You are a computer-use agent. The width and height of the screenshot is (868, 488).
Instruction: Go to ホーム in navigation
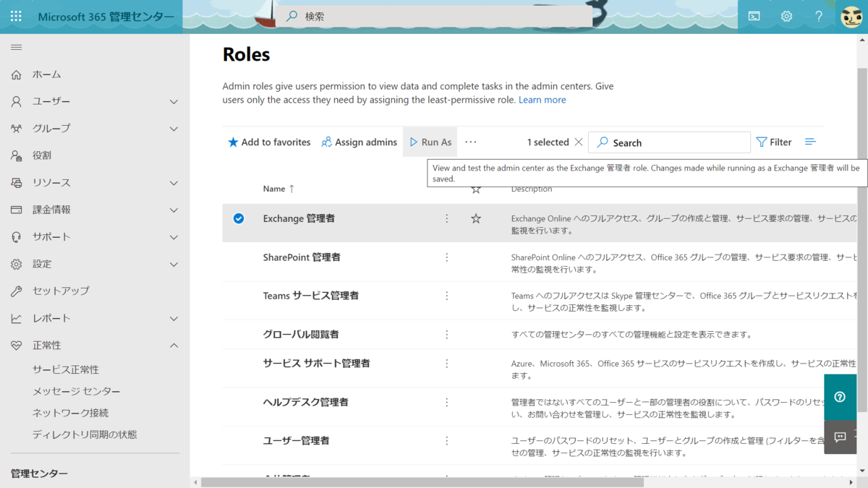coord(46,74)
